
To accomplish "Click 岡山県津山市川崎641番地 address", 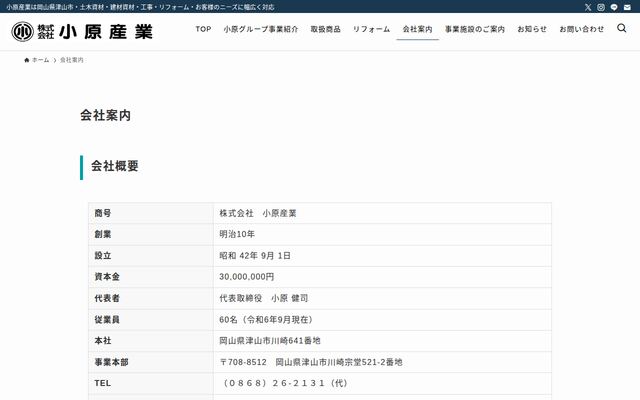I will coord(270,340).
